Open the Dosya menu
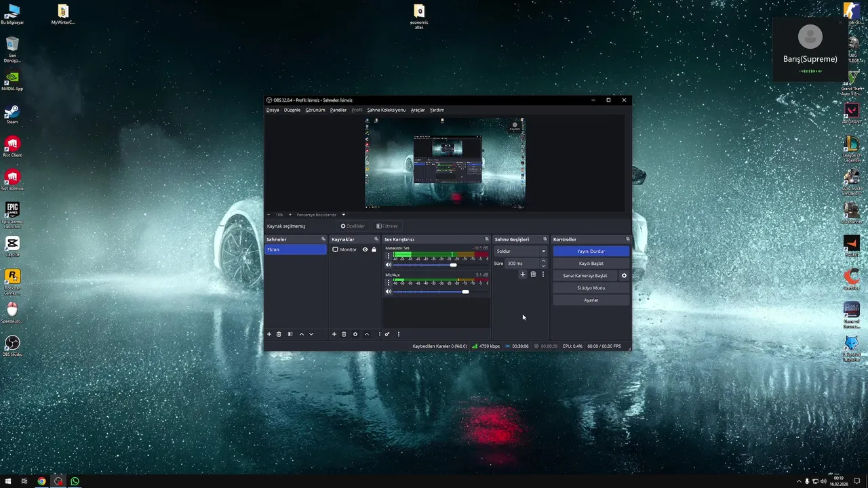Viewport: 868px width, 488px height. pos(273,110)
